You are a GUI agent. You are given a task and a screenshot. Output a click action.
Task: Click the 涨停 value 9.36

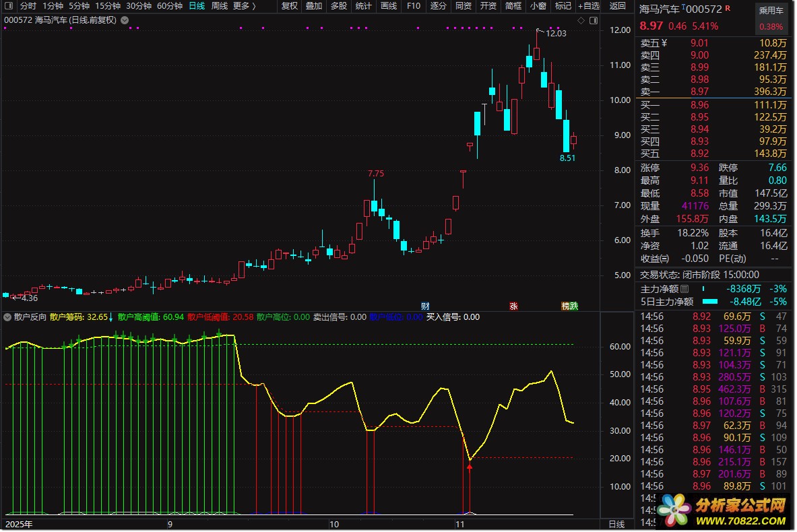click(699, 168)
